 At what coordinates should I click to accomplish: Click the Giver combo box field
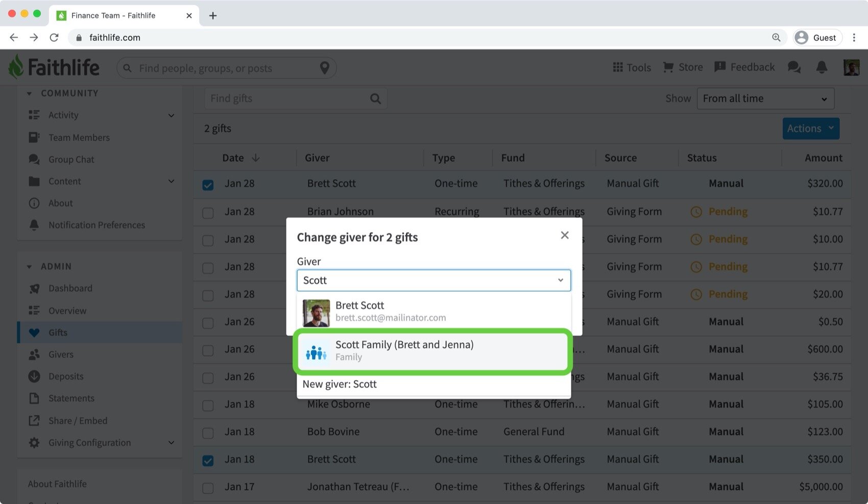tap(433, 281)
